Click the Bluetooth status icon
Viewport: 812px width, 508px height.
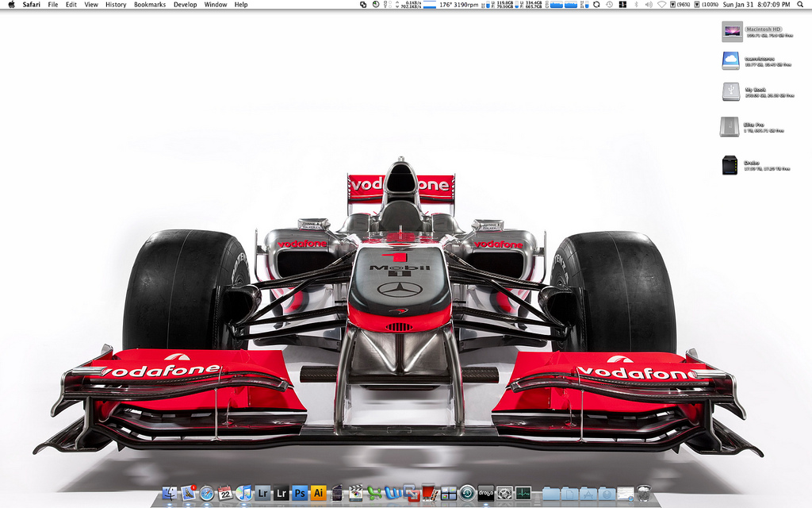pos(637,5)
